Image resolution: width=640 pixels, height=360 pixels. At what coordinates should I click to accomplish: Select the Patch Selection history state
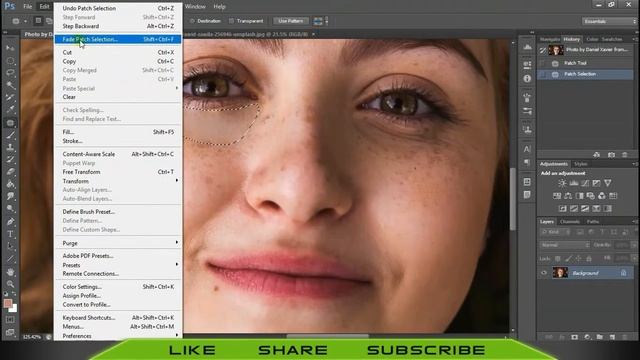point(585,74)
